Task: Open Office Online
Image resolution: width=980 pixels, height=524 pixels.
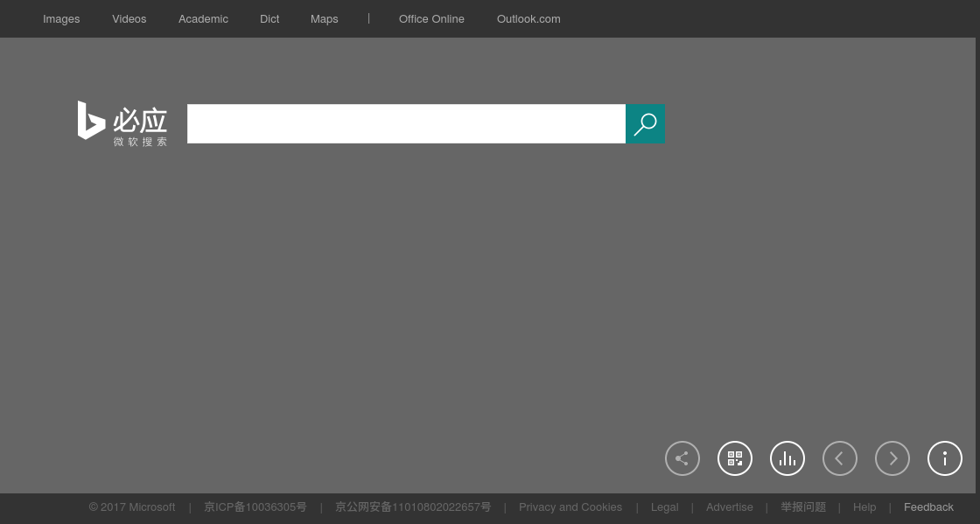Action: coord(431,18)
